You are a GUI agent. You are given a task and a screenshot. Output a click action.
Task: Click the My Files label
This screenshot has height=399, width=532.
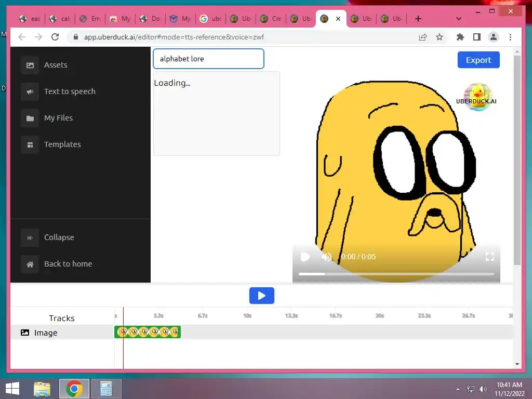[58, 118]
